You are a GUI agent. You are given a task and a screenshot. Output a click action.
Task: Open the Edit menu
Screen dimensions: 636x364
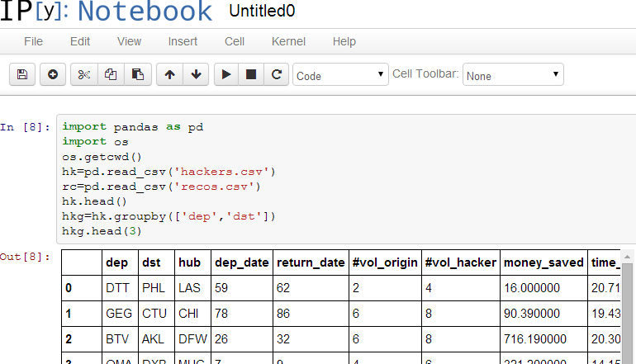pos(80,41)
